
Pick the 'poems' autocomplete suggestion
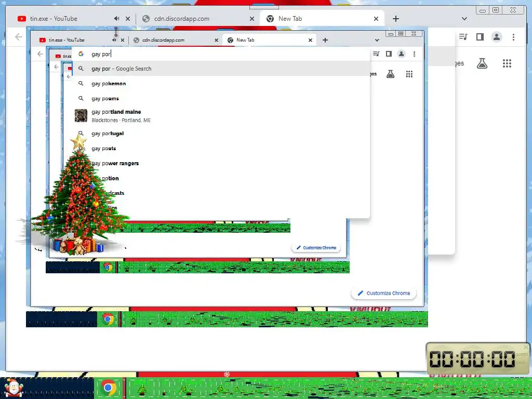pyautogui.click(x=220, y=98)
